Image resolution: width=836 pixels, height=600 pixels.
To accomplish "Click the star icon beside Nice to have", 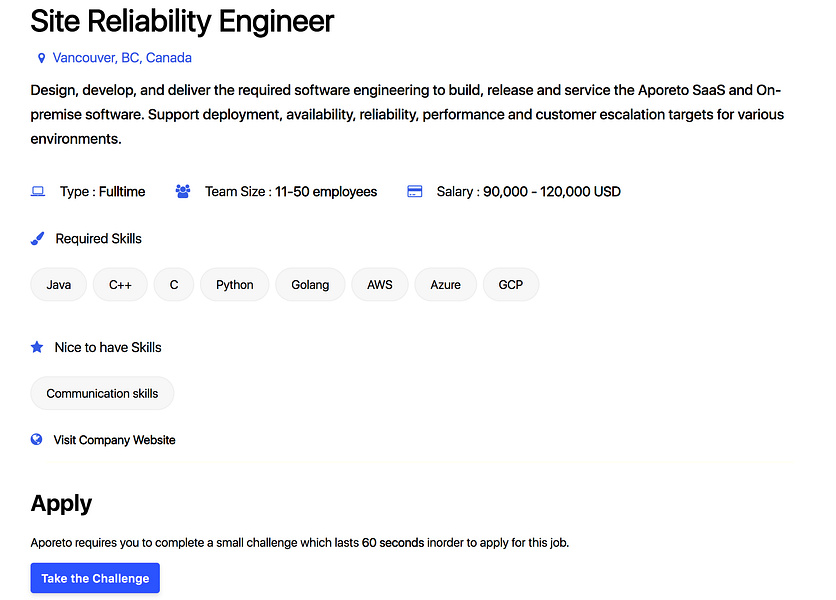I will (37, 347).
